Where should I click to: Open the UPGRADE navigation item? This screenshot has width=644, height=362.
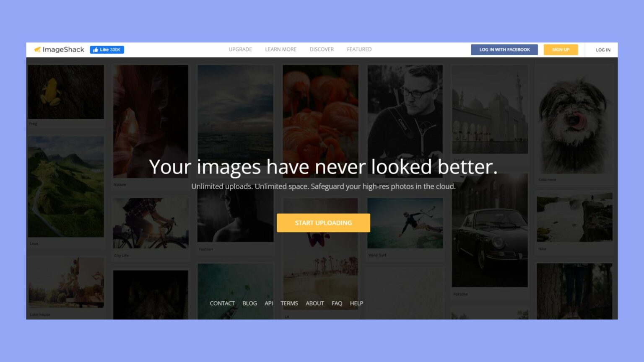(x=240, y=49)
